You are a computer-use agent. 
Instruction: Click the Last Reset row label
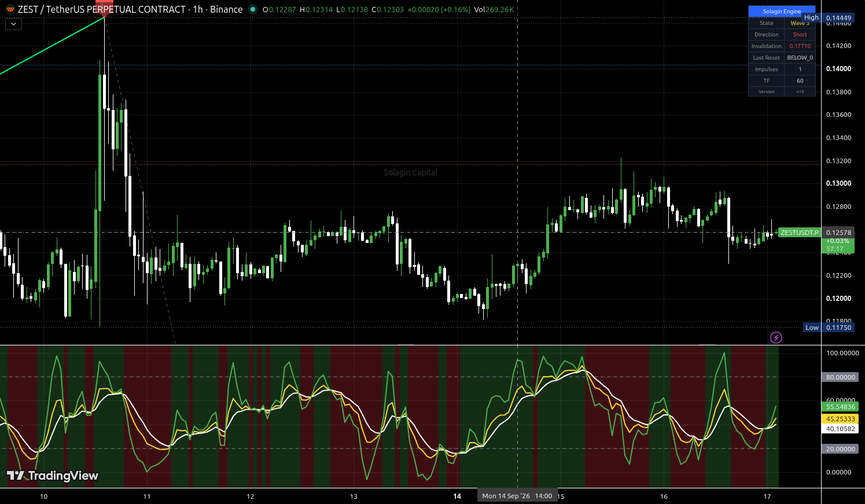(767, 58)
